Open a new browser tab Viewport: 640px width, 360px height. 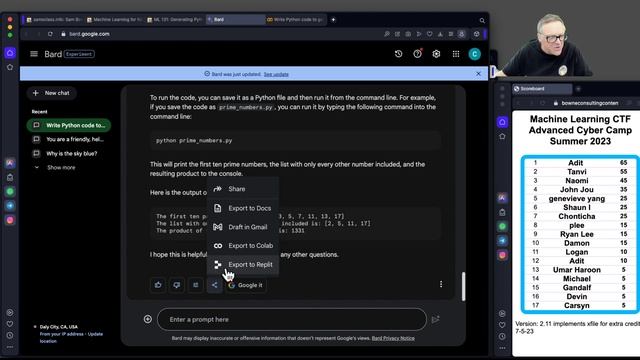click(333, 20)
